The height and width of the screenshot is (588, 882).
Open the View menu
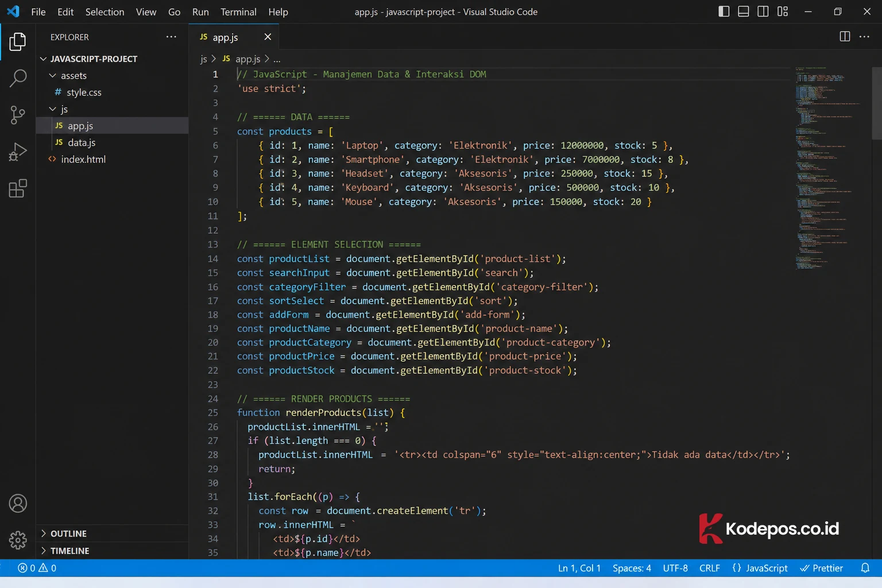146,11
